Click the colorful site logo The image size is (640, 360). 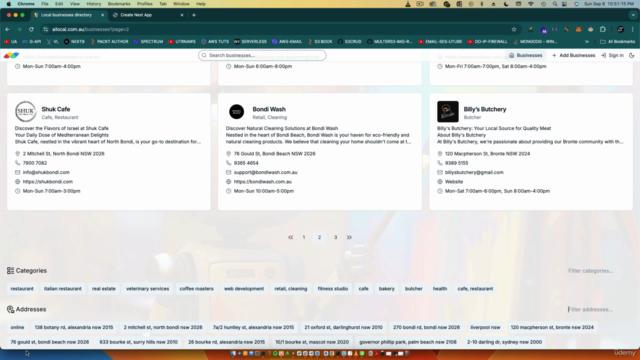[x=11, y=55]
